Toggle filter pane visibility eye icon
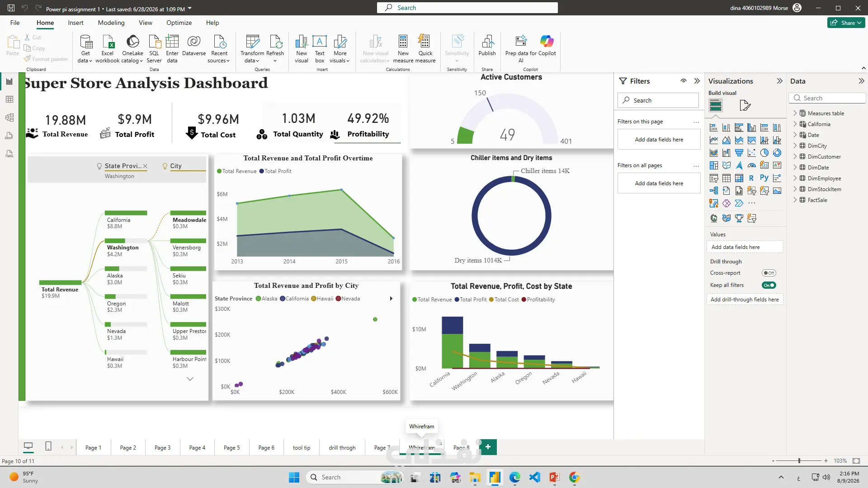This screenshot has width=868, height=488. [684, 81]
